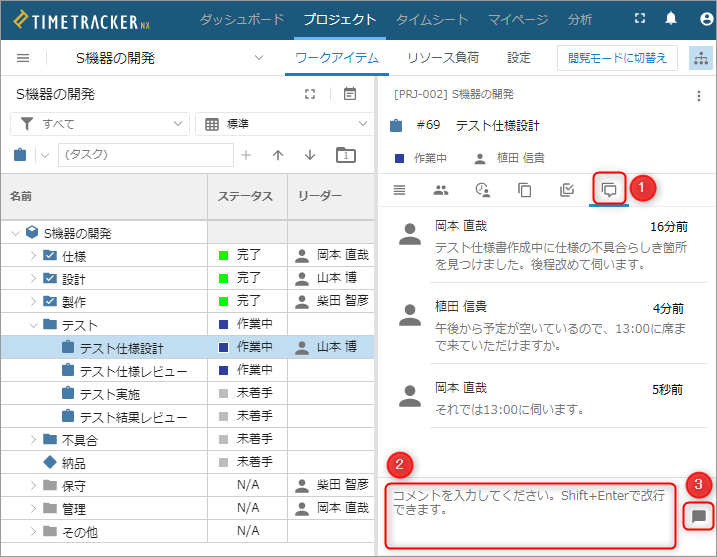The width and height of the screenshot is (717, 557).
Task: Open the user account icon
Action: click(706, 19)
